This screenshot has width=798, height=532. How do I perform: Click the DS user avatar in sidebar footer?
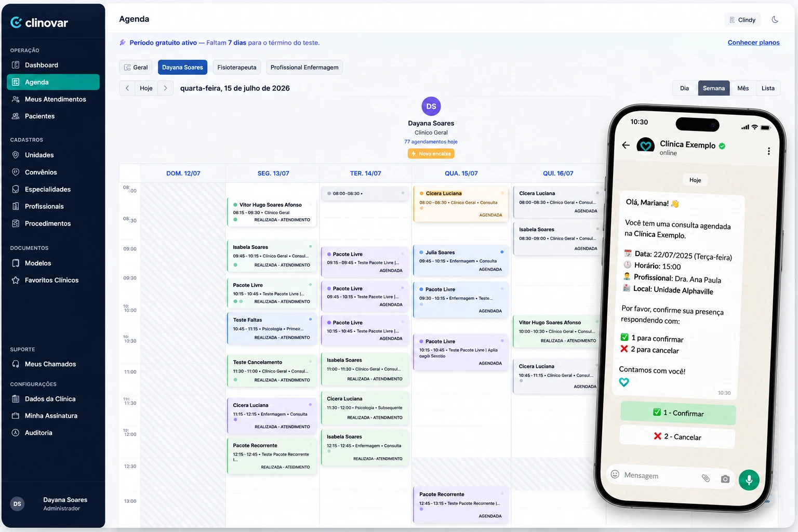17,504
